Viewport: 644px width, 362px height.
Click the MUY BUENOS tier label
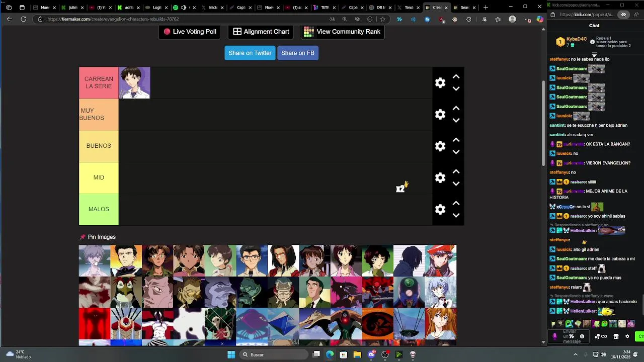99,115
